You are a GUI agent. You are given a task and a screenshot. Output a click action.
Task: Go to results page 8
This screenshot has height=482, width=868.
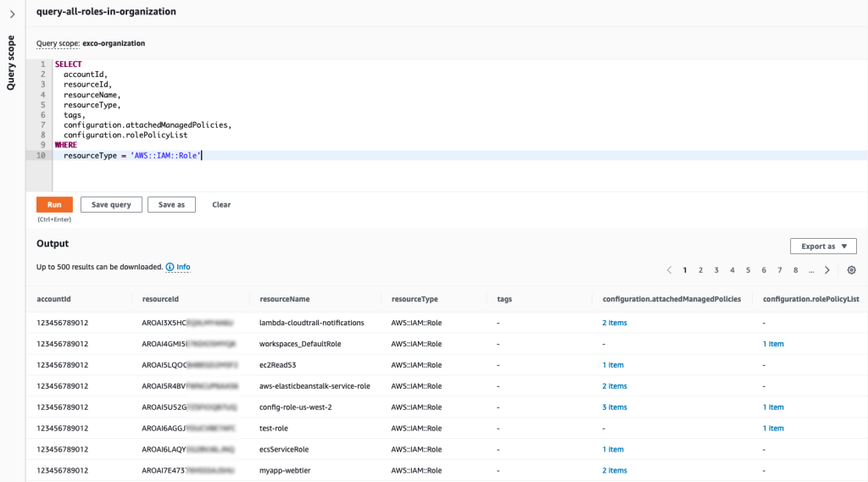[795, 270]
